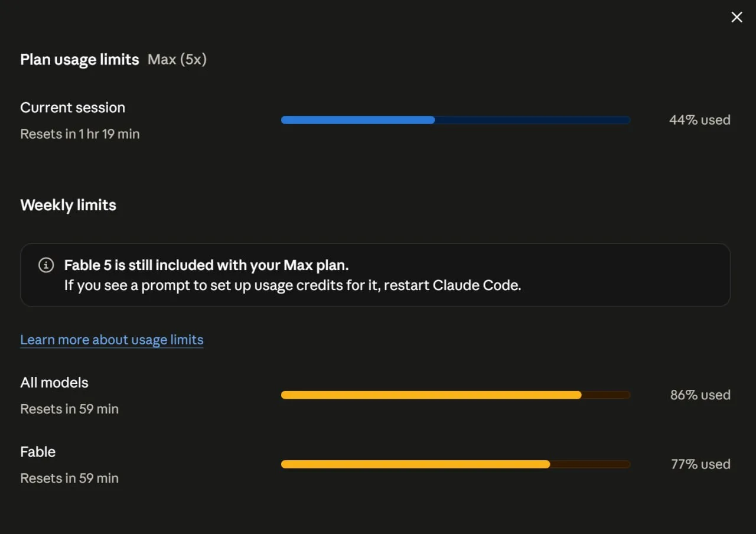756x534 pixels.
Task: Click the 77% used label
Action: click(x=701, y=464)
